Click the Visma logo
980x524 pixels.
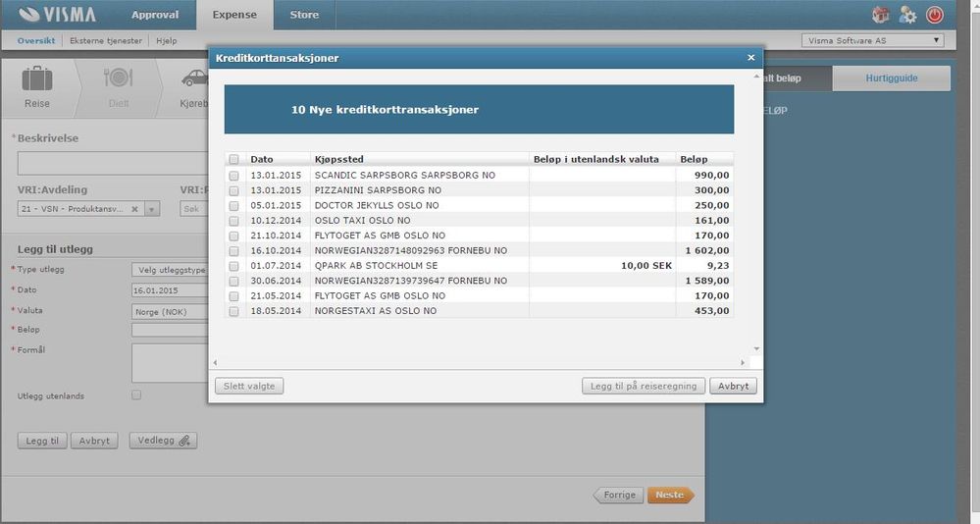tap(57, 15)
